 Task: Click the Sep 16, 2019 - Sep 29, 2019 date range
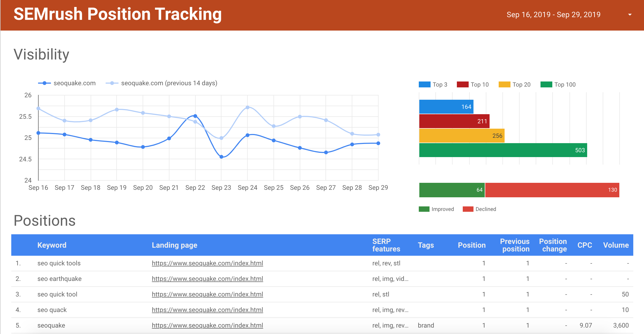(553, 14)
